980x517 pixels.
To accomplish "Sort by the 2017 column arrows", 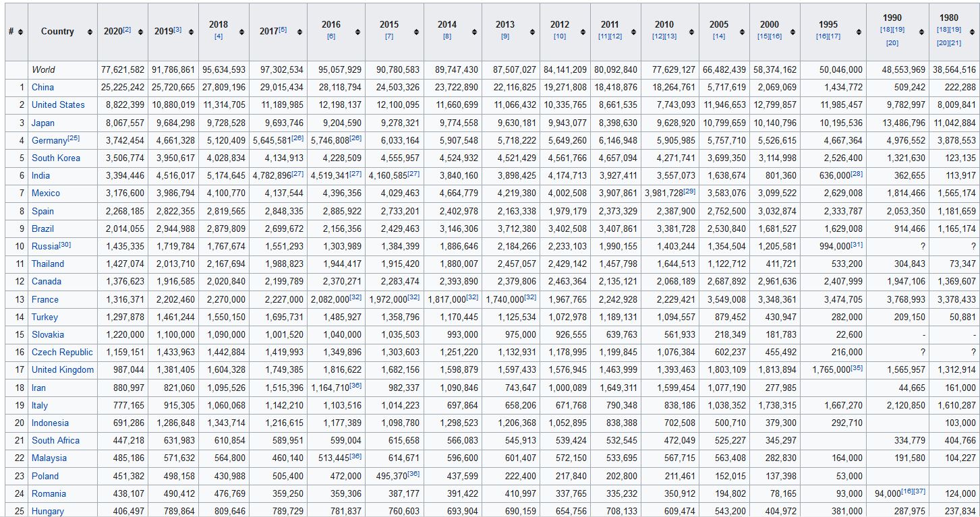I will (x=299, y=32).
